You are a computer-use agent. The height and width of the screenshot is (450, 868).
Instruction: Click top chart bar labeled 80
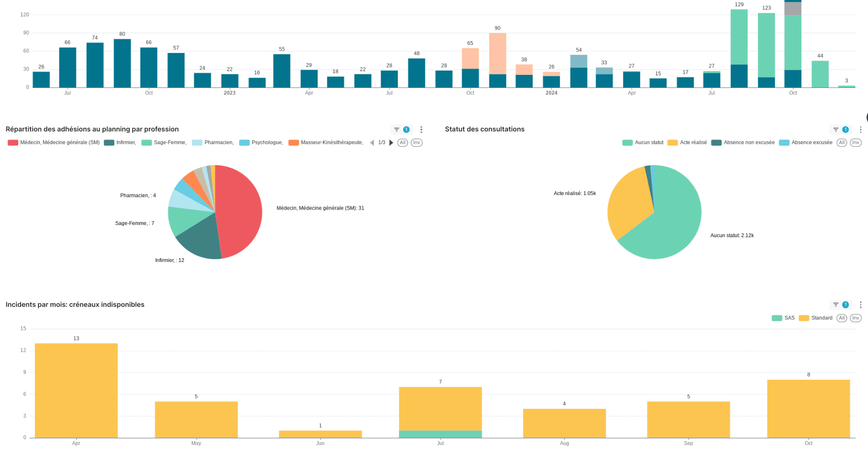pos(122,63)
